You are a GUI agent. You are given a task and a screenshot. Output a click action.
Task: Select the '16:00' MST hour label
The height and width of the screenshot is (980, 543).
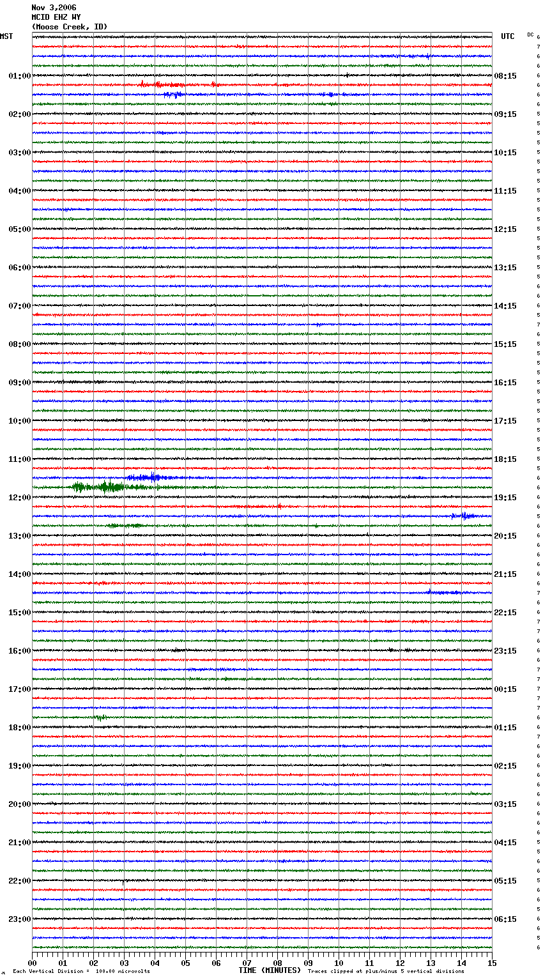[x=20, y=651]
